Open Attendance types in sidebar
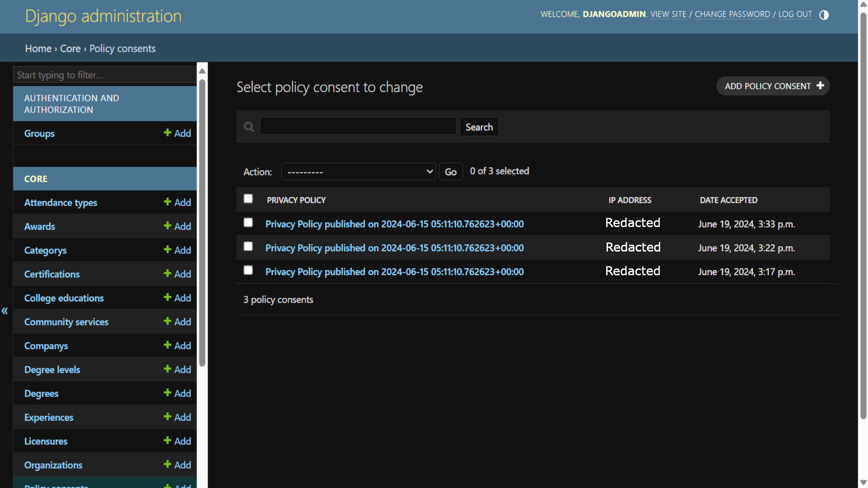Screen dimensions: 868x488 [61, 203]
